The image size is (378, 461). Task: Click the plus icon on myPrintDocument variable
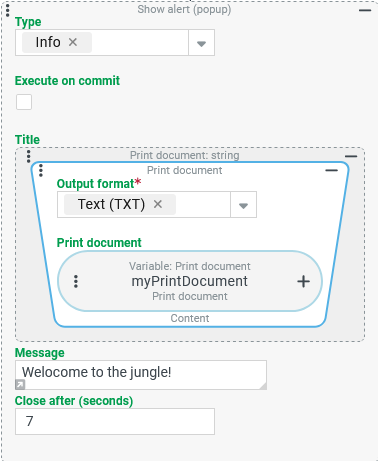303,282
